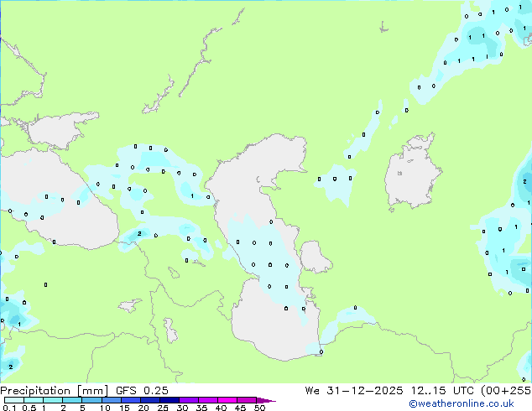Select the legend swatch starting at 0.5 mm

pos(34,400)
